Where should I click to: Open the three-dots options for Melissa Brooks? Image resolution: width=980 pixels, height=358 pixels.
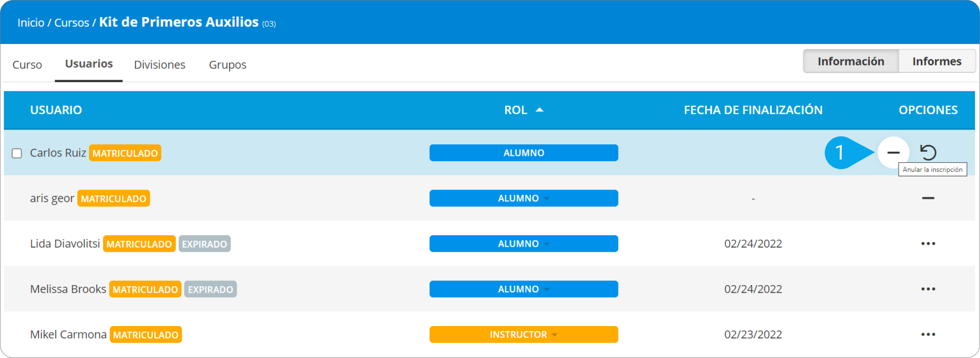click(x=928, y=289)
